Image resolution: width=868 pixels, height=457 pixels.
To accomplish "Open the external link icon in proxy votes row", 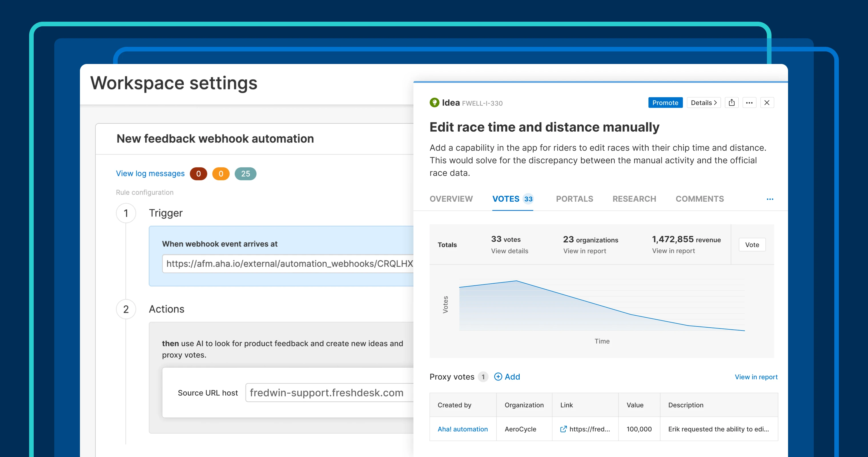I will (563, 429).
